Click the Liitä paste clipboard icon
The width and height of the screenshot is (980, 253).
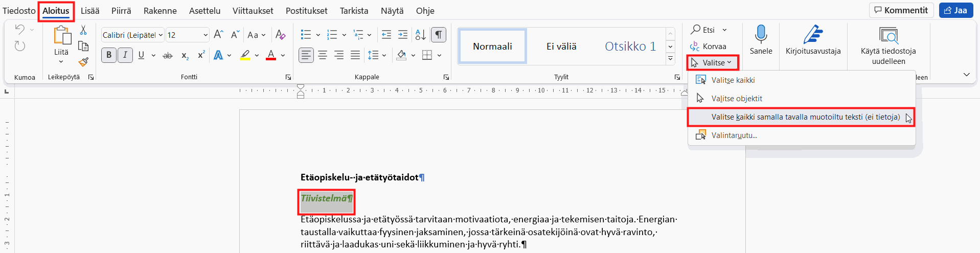click(x=61, y=35)
